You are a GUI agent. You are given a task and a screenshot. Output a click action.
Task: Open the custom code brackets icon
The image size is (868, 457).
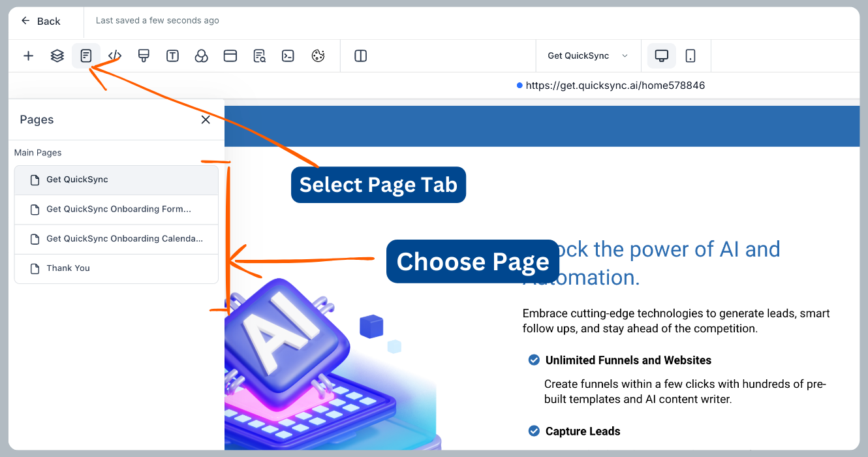pyautogui.click(x=115, y=56)
